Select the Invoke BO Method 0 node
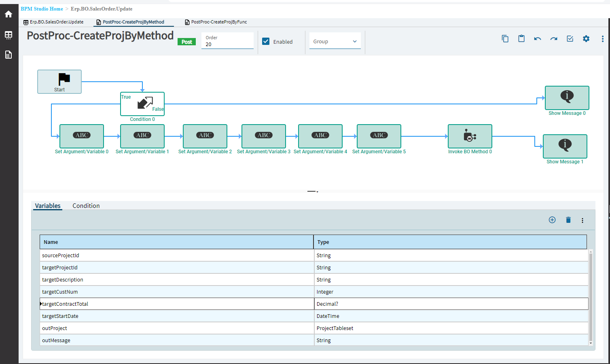The width and height of the screenshot is (610, 364). (470, 136)
